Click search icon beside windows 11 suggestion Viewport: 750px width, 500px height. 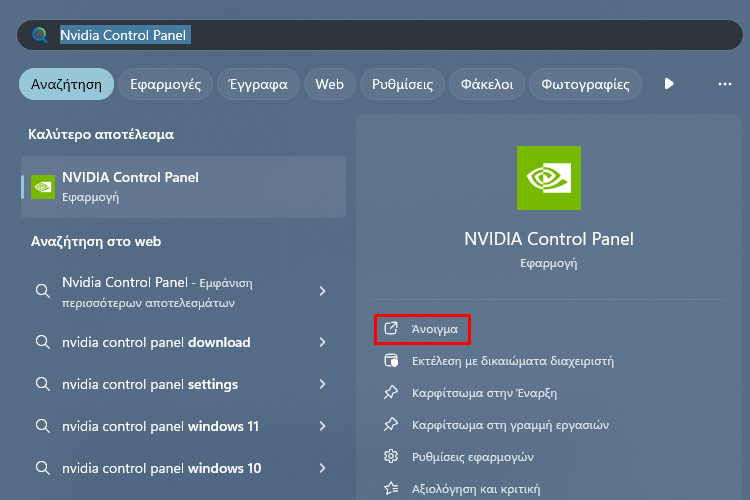[43, 426]
